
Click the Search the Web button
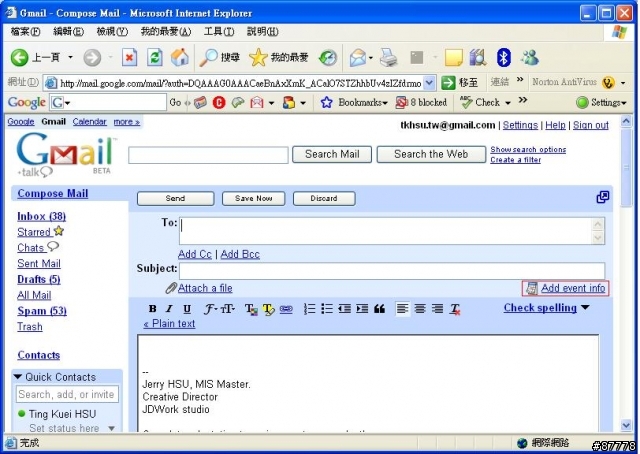point(431,154)
